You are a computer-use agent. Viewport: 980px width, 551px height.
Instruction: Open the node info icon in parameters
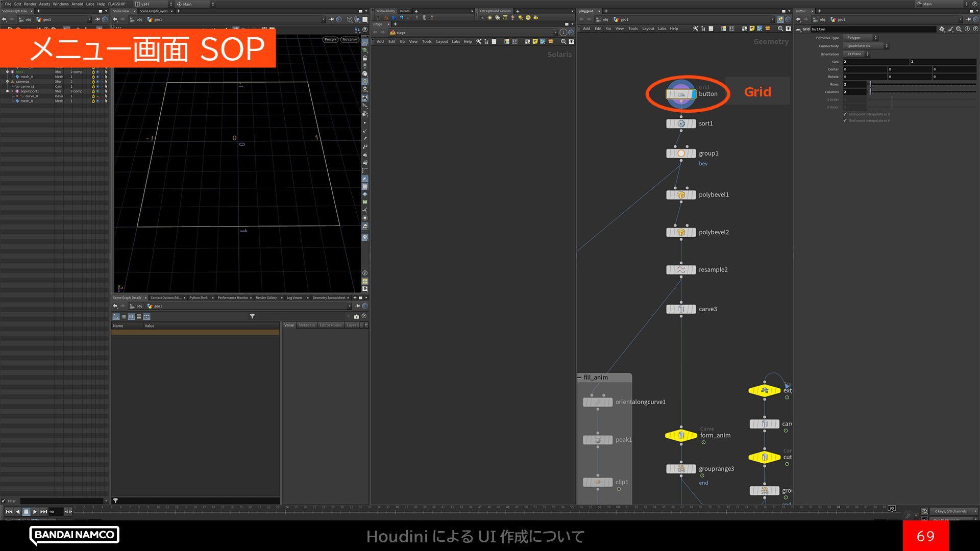tap(967, 29)
